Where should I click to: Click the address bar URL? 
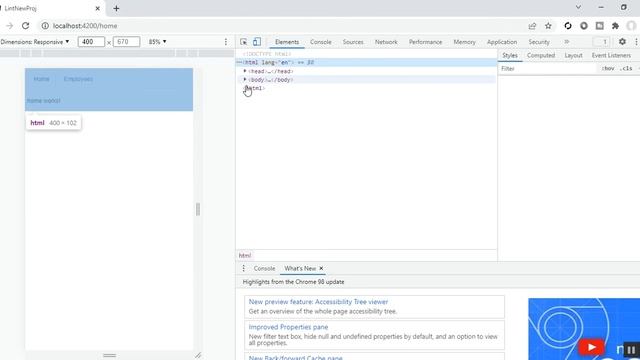click(85, 26)
